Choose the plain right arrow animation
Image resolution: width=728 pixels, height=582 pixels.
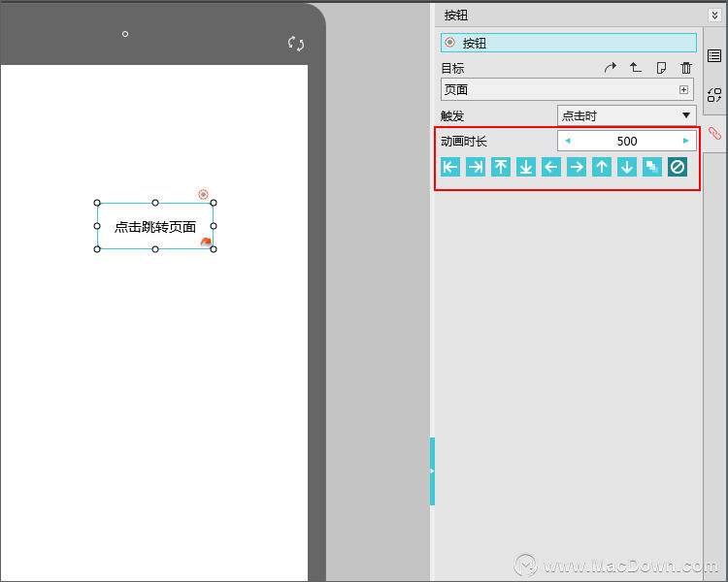(577, 167)
